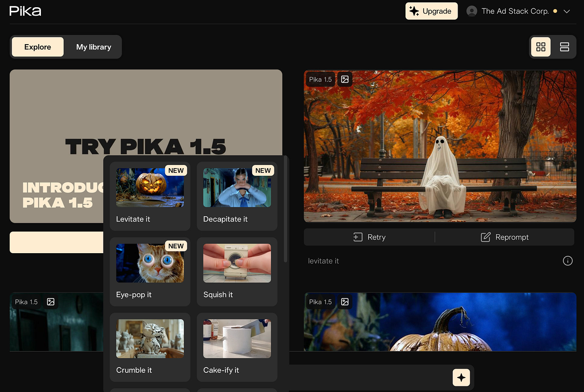This screenshot has width=584, height=392.
Task: Click the sparkle icon in Upgrade button
Action: (414, 11)
